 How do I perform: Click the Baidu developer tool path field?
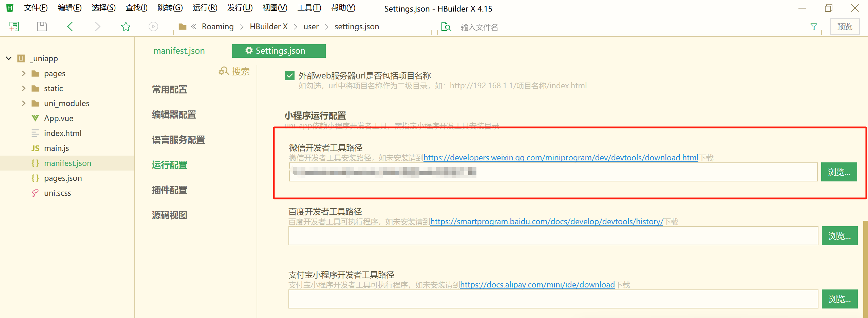553,236
